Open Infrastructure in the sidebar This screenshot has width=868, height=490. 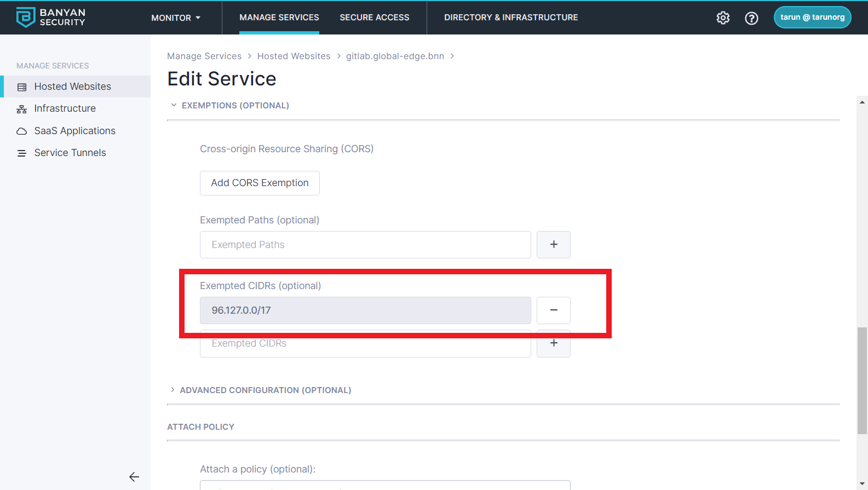(x=65, y=108)
